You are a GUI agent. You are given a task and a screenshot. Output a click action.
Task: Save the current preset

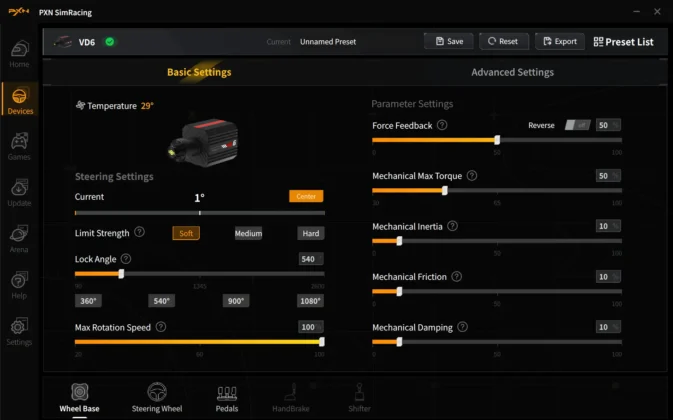point(449,41)
